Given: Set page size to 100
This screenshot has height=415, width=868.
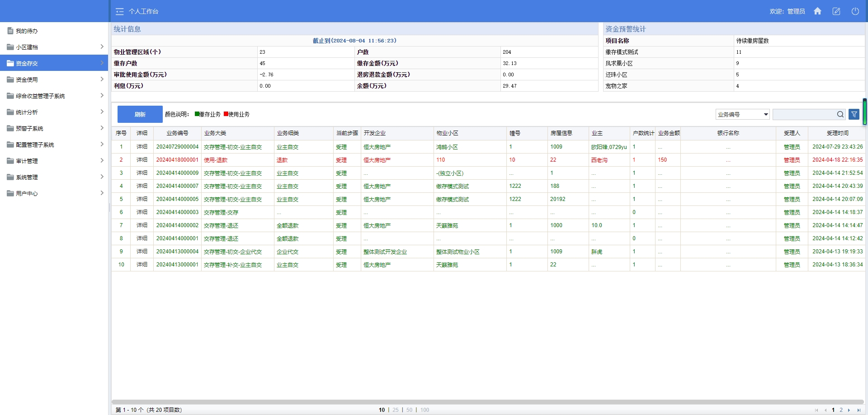Looking at the screenshot, I should (x=425, y=410).
